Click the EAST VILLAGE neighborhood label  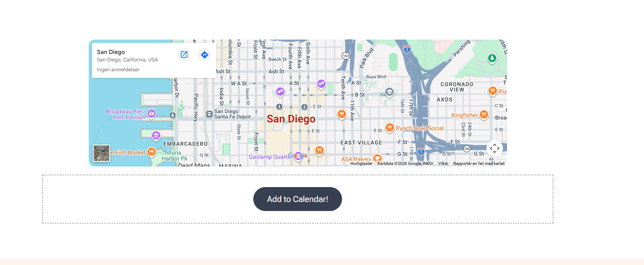(x=361, y=143)
